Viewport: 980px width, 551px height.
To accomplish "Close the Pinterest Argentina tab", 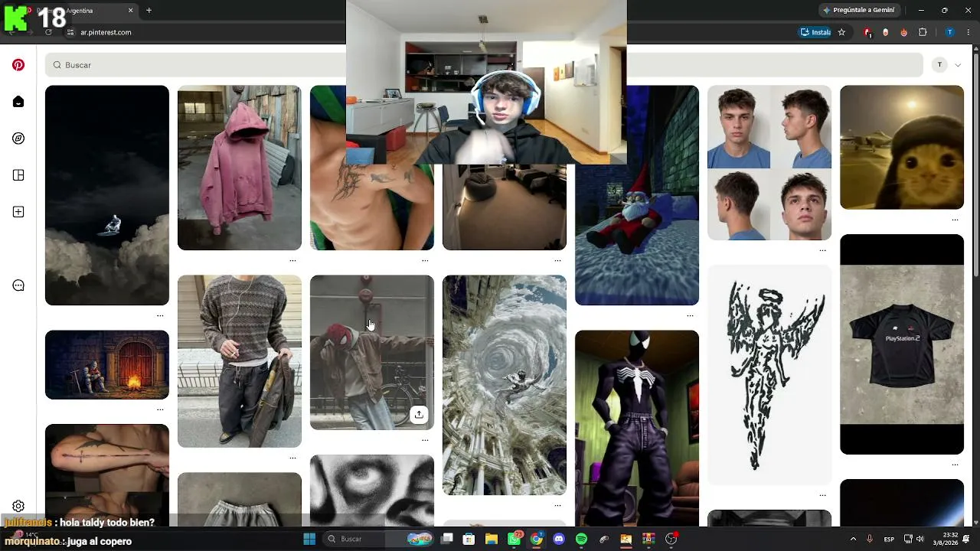I will [x=130, y=11].
